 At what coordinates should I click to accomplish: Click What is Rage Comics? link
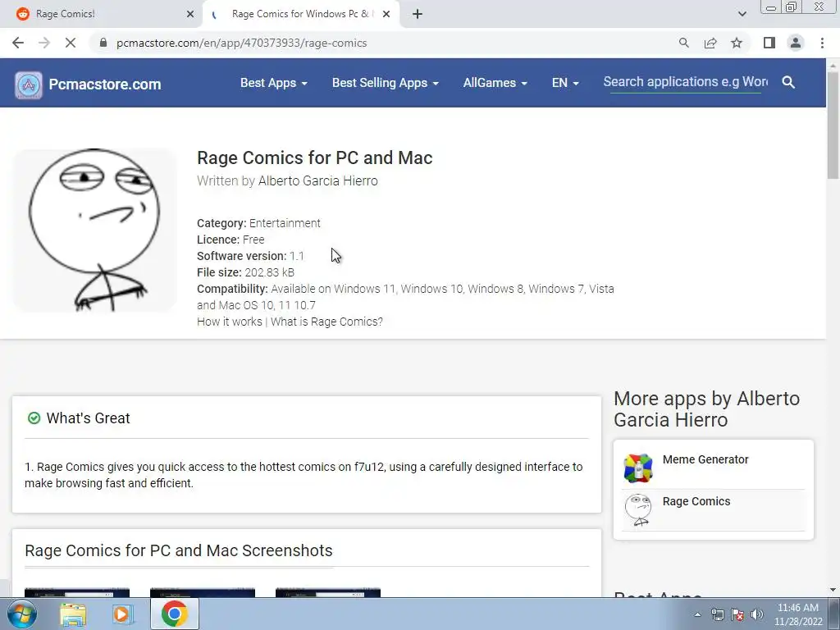point(326,322)
